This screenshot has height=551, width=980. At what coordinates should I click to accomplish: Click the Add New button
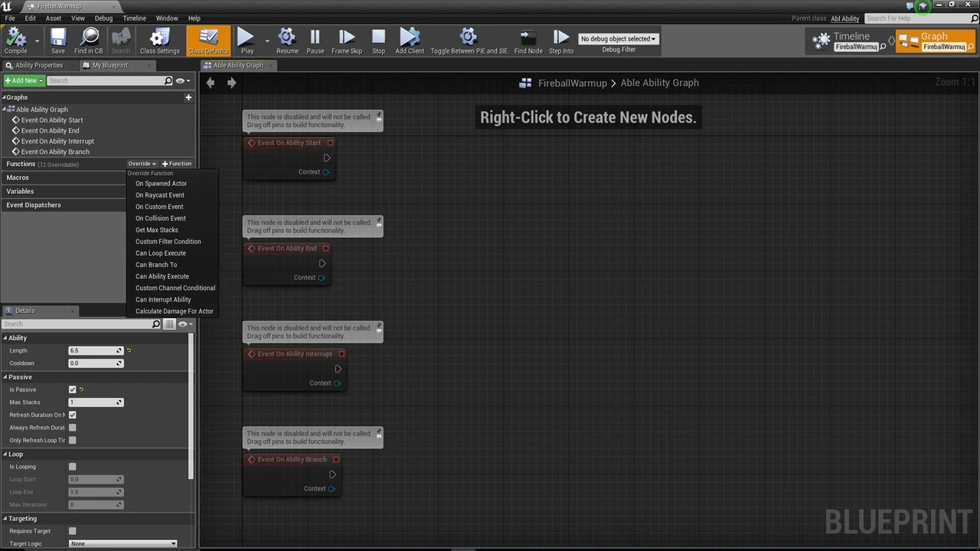[24, 80]
